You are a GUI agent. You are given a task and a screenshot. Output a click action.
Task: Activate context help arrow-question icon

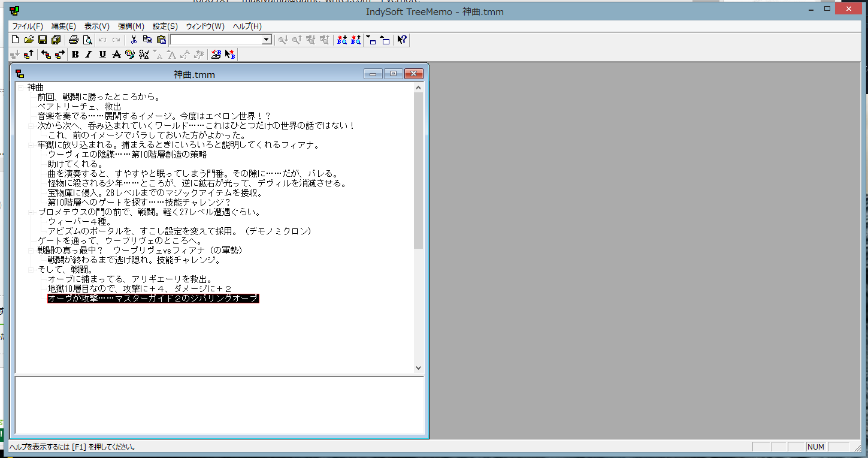click(403, 40)
